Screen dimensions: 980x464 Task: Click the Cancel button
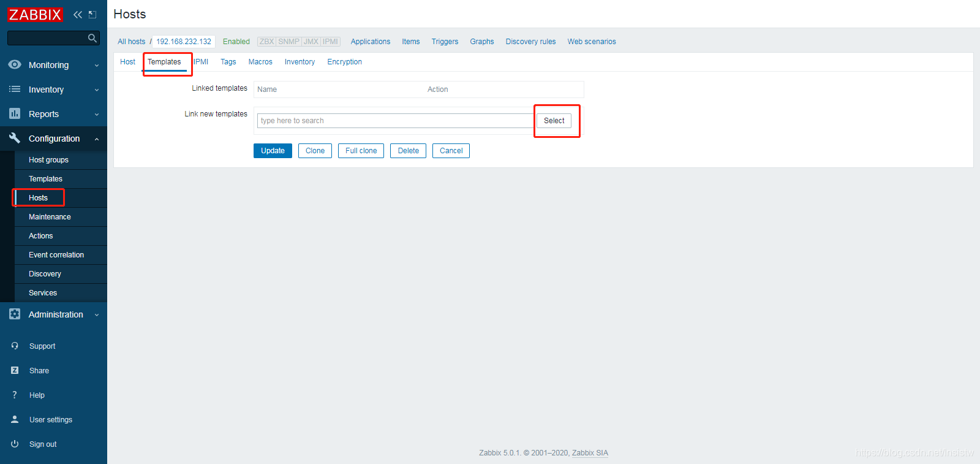click(x=451, y=151)
